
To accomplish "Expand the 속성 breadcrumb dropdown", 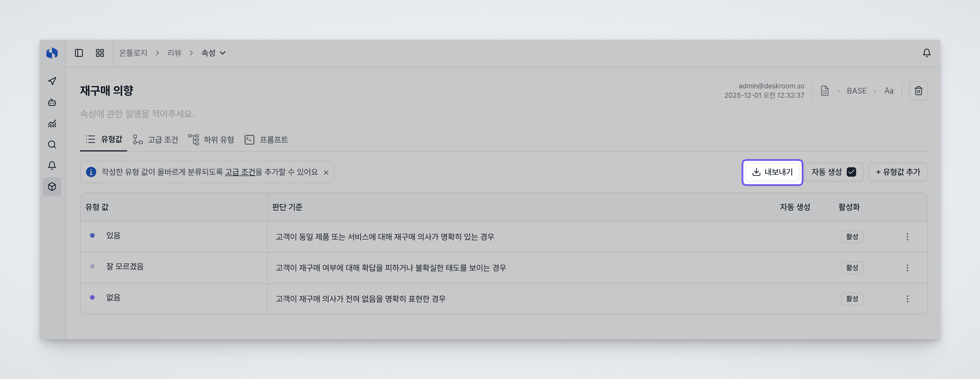I will tap(223, 53).
